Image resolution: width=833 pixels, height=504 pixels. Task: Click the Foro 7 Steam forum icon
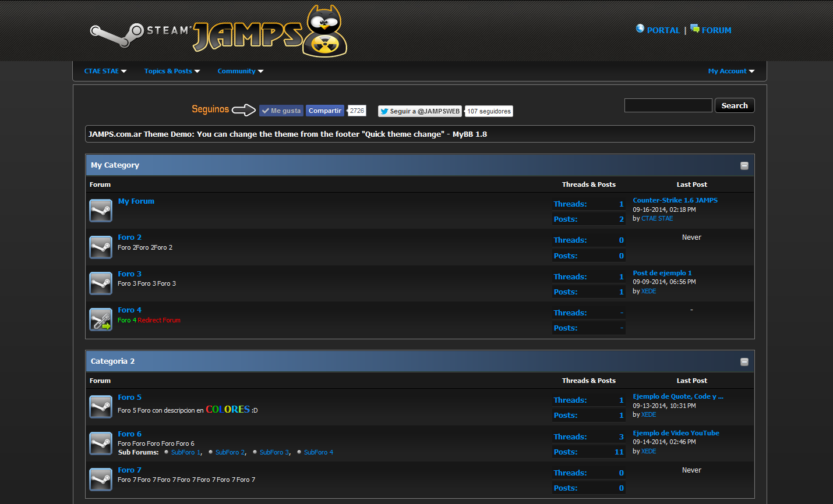coord(101,480)
